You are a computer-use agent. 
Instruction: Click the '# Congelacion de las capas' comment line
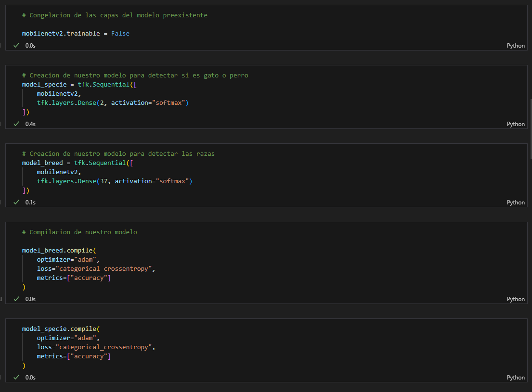[115, 15]
